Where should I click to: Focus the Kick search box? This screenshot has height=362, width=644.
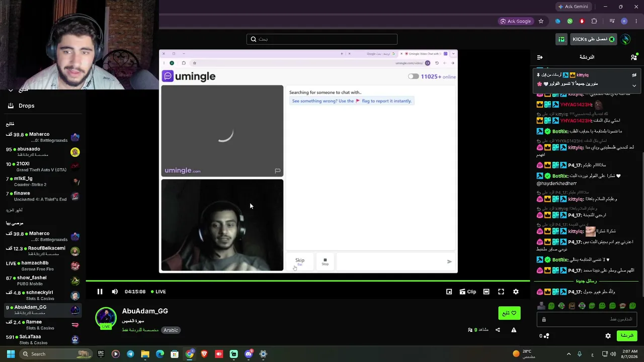coord(322,39)
